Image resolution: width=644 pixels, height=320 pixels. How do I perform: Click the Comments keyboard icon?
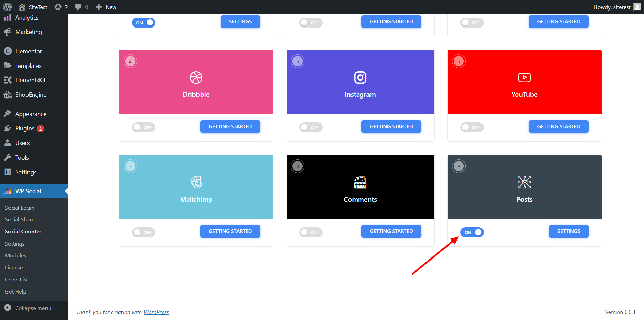(x=360, y=182)
